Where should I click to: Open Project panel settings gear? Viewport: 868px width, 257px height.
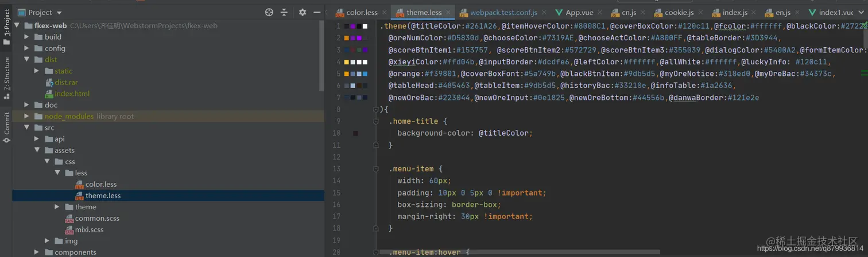tap(303, 12)
